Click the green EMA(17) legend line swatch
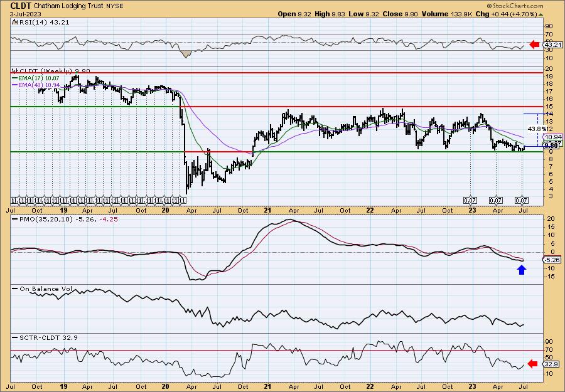This screenshot has width=565, height=392. tap(14, 78)
